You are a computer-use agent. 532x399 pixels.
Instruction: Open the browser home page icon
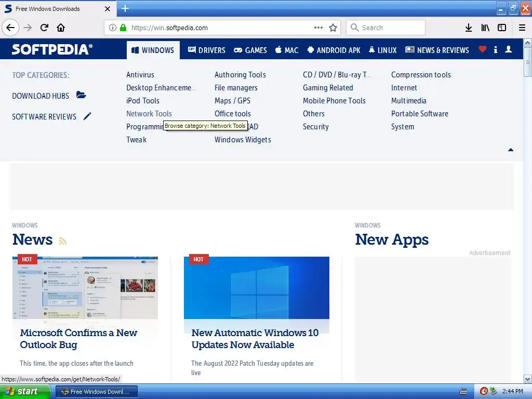click(x=61, y=28)
